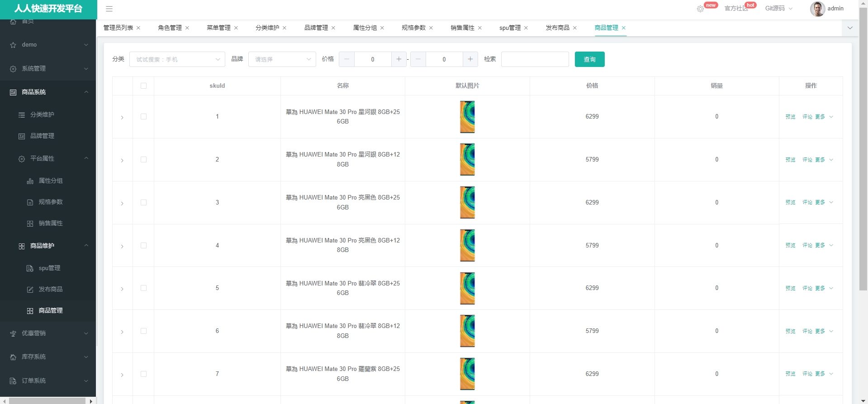Open 品牌管理 in the sidebar
Screen dimensions: 868x404
click(x=48, y=136)
